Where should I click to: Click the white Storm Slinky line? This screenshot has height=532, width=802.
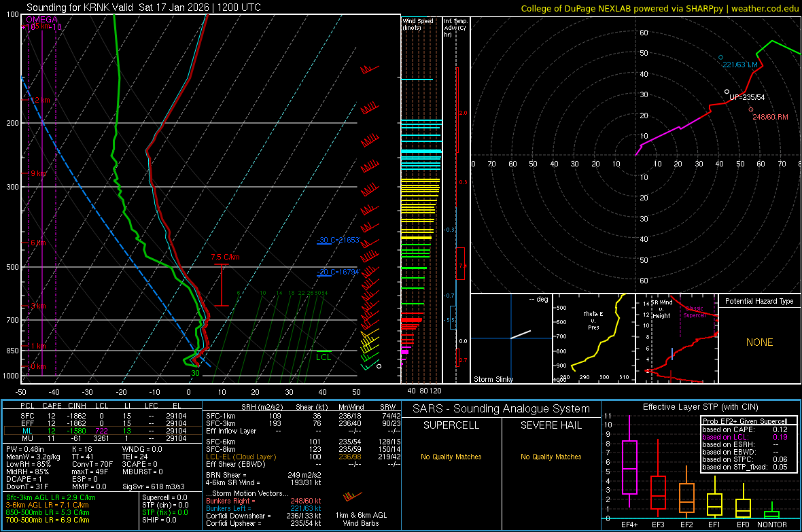click(x=521, y=334)
